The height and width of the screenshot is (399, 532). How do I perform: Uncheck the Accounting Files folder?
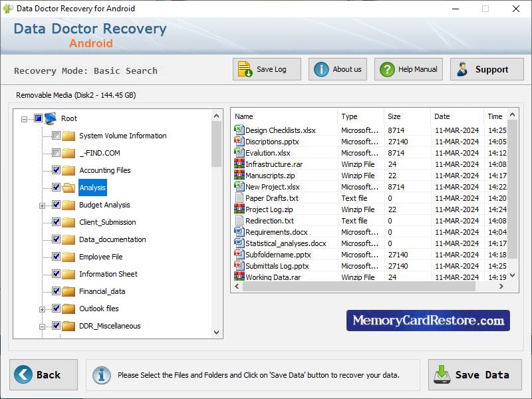pos(56,170)
